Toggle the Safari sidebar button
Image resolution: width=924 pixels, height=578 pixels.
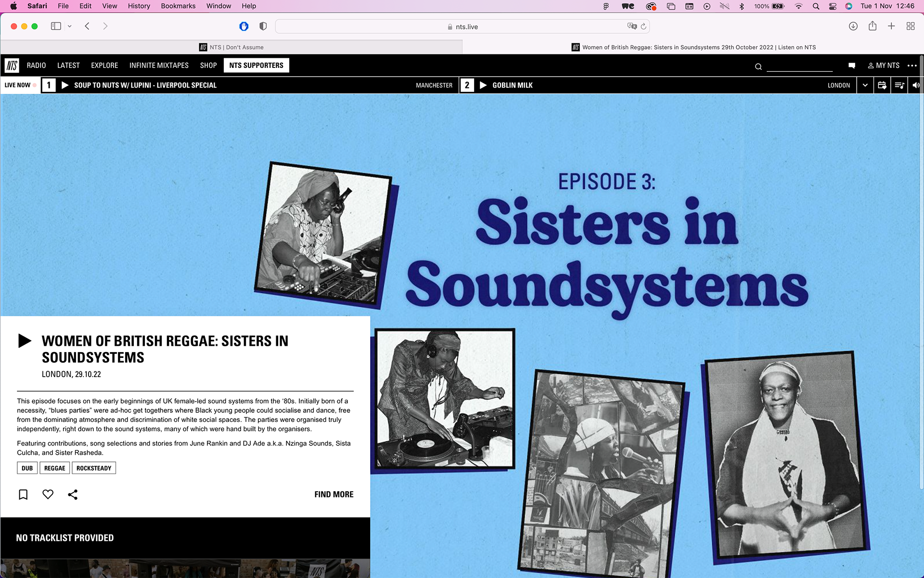(x=56, y=26)
